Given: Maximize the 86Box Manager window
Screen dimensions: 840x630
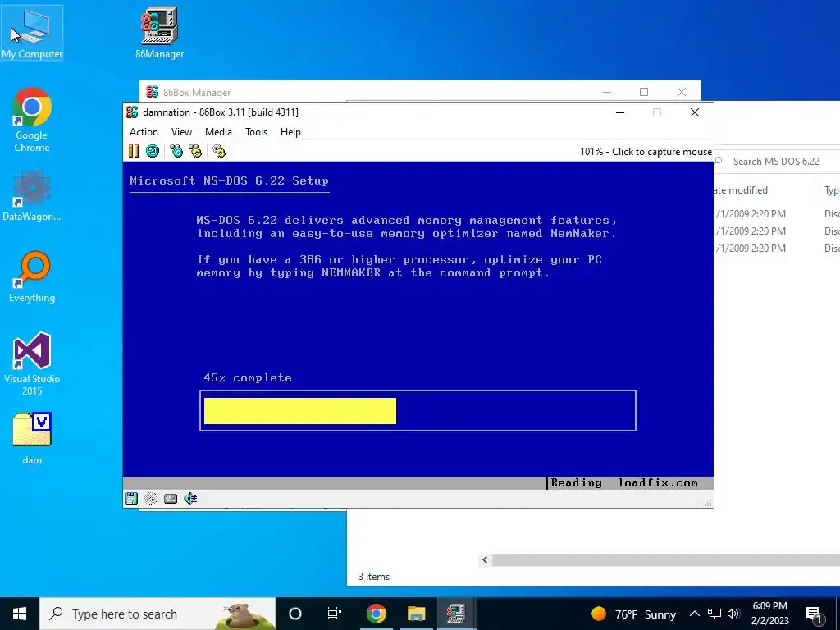Looking at the screenshot, I should click(644, 92).
